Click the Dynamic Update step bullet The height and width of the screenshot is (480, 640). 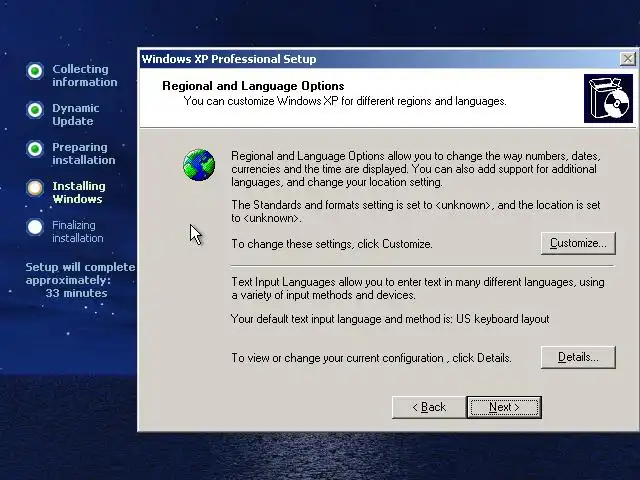click(35, 110)
